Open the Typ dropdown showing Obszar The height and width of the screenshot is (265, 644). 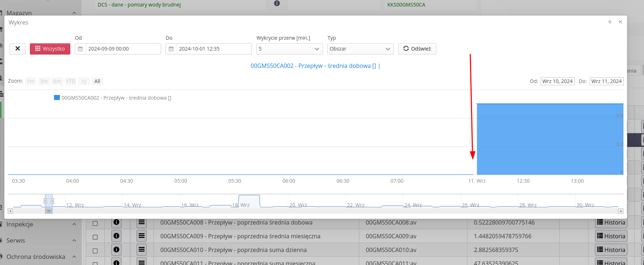click(360, 49)
